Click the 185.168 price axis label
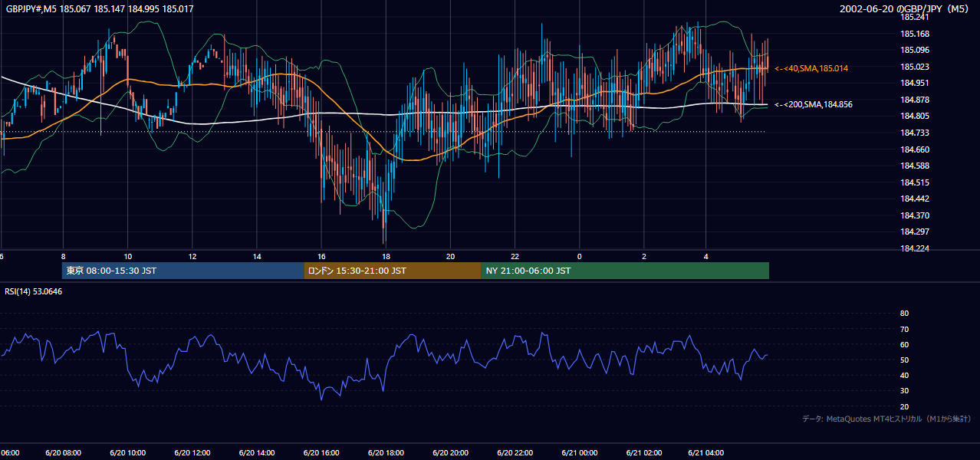The image size is (980, 460). [x=915, y=34]
